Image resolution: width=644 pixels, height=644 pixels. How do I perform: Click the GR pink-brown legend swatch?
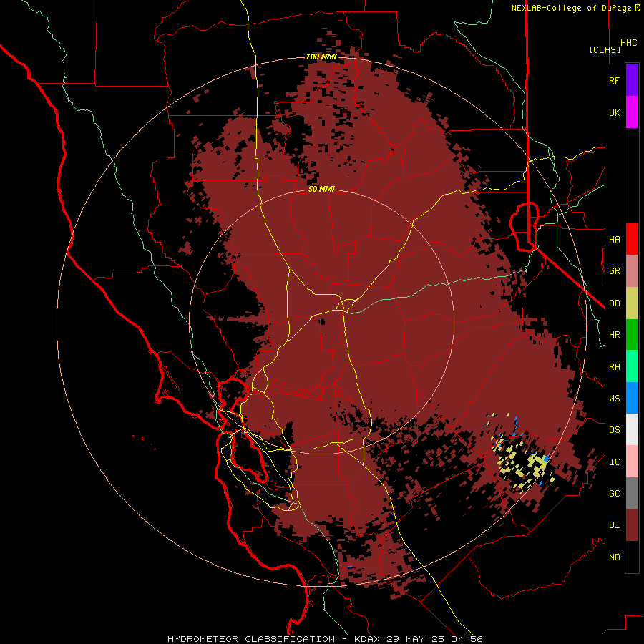(x=632, y=271)
